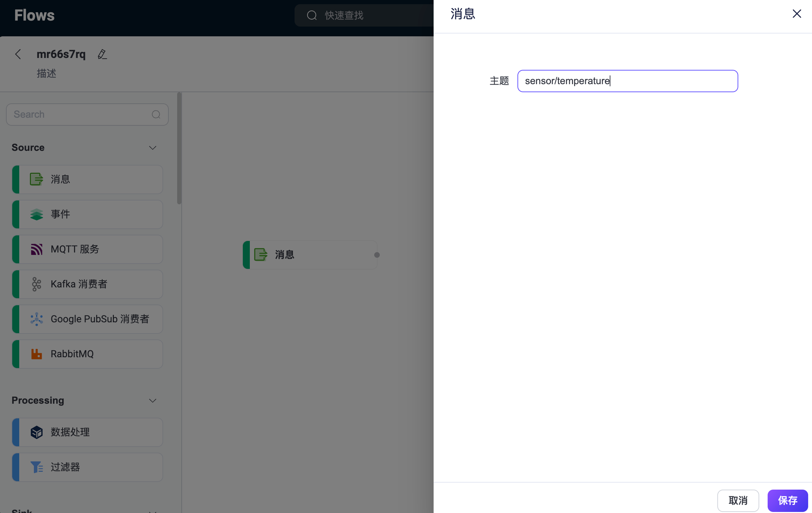Click the 事件 source icon
This screenshot has width=812, height=513.
pos(36,214)
